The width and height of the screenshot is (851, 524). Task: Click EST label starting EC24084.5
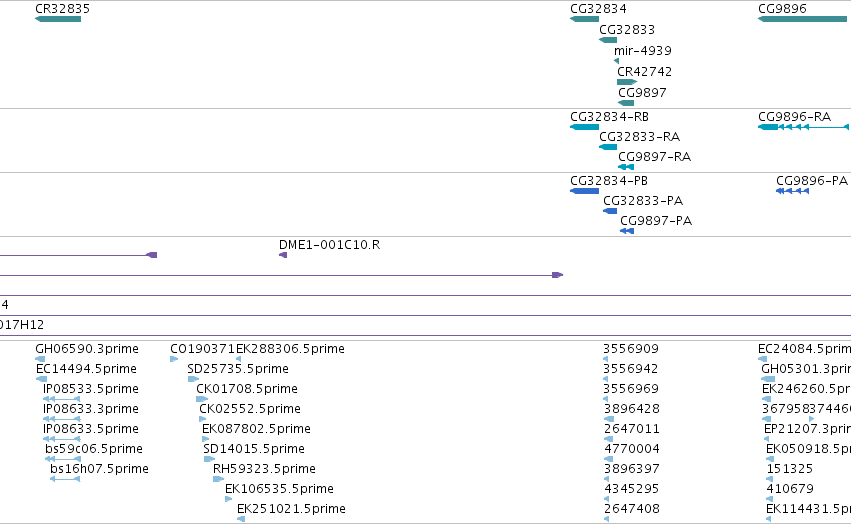point(804,349)
